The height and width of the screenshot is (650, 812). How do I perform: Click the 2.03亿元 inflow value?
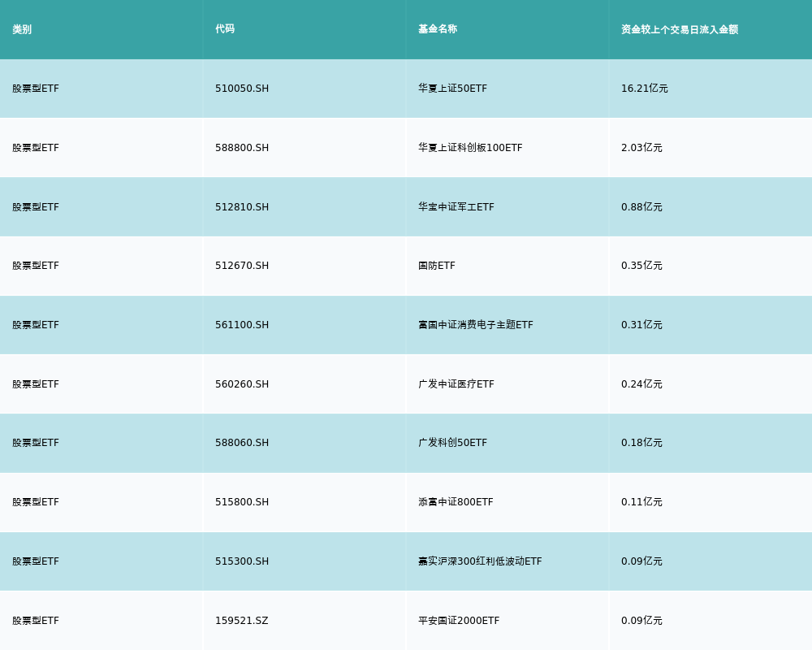641,148
